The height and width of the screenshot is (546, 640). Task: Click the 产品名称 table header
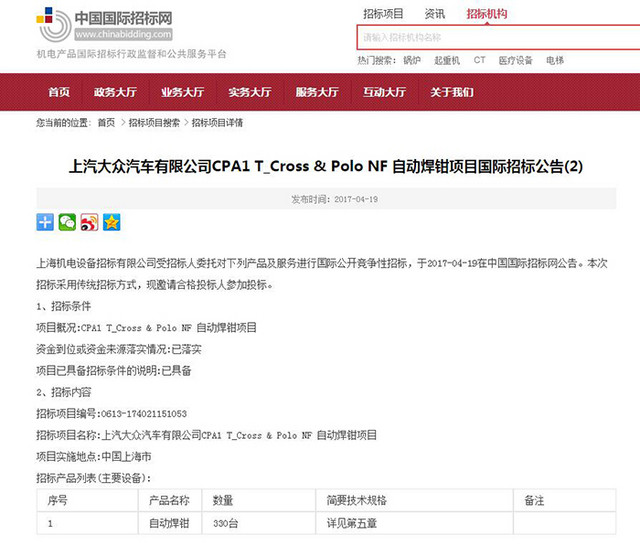169,500
